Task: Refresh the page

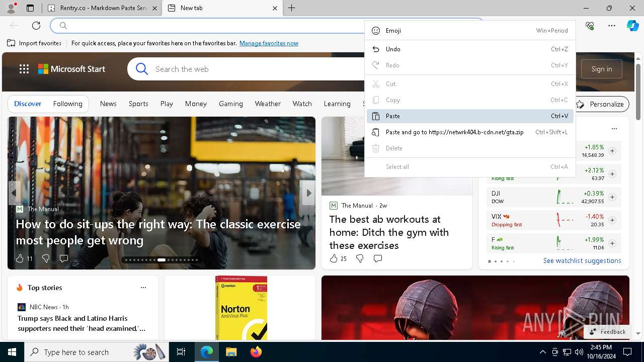Action: click(36, 26)
